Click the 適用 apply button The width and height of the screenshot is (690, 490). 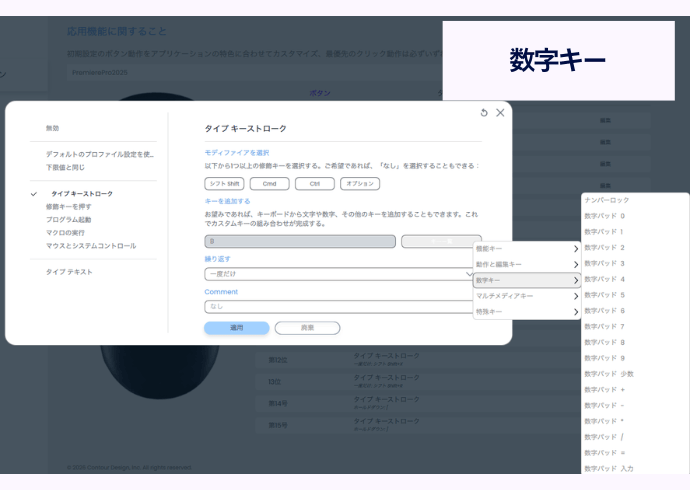pyautogui.click(x=236, y=328)
